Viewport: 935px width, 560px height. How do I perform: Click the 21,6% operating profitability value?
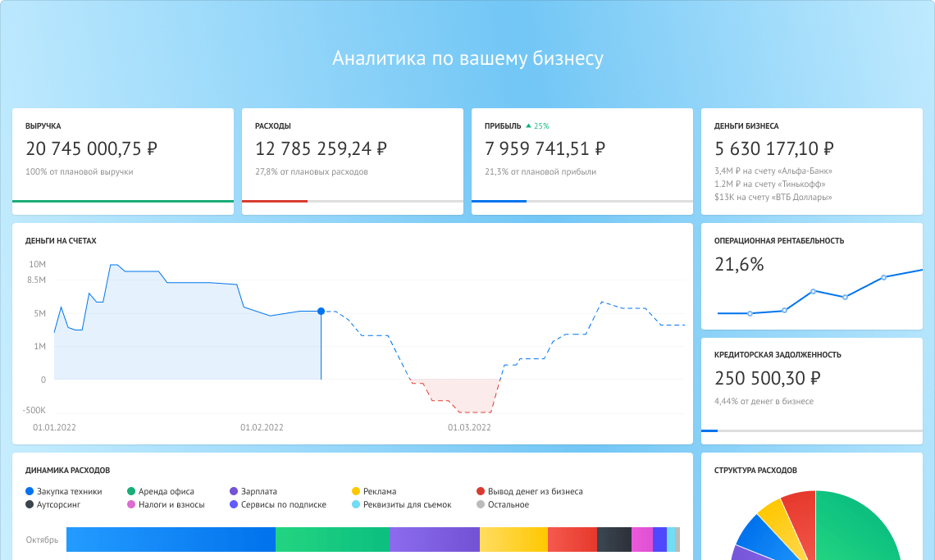point(739,264)
